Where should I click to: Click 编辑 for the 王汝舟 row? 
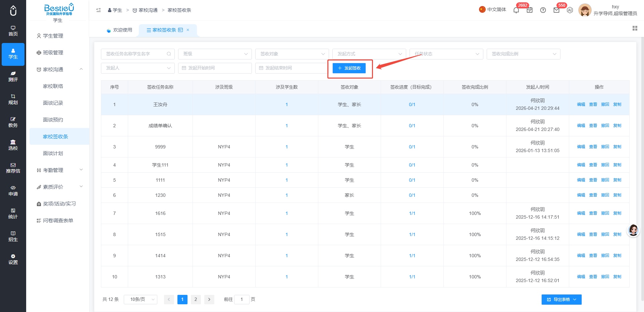[x=581, y=104]
